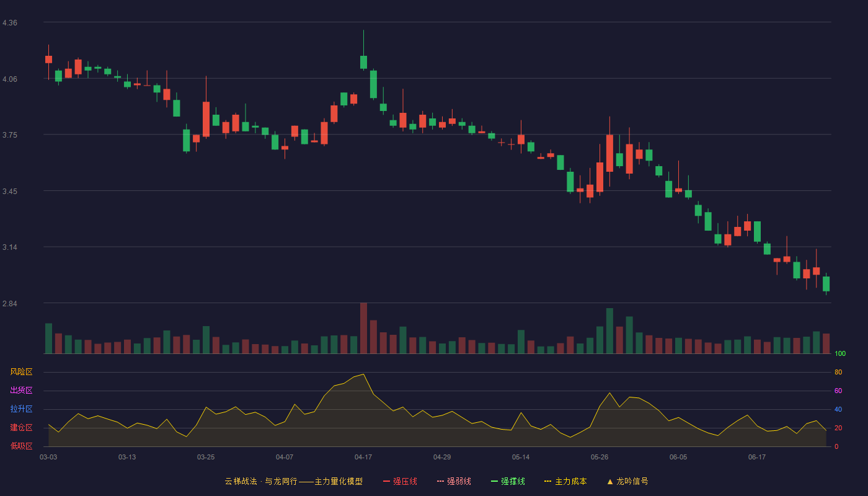The height and width of the screenshot is (496, 868).
Task: Click the 20 indicator scale label
Action: (838, 428)
